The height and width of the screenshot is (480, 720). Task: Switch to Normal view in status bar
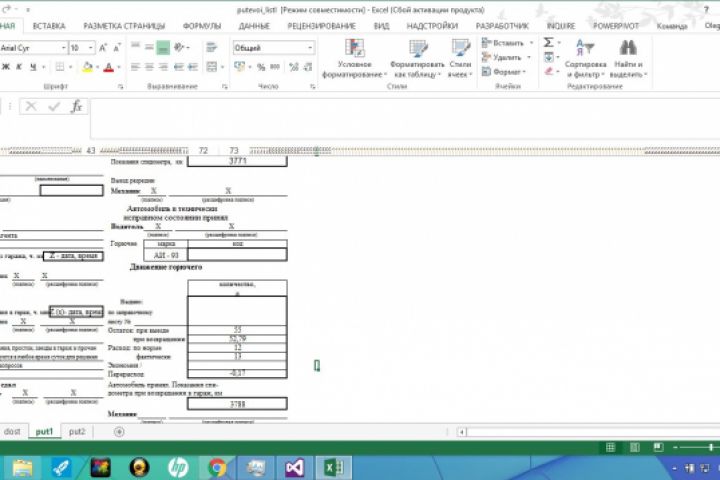click(610, 447)
